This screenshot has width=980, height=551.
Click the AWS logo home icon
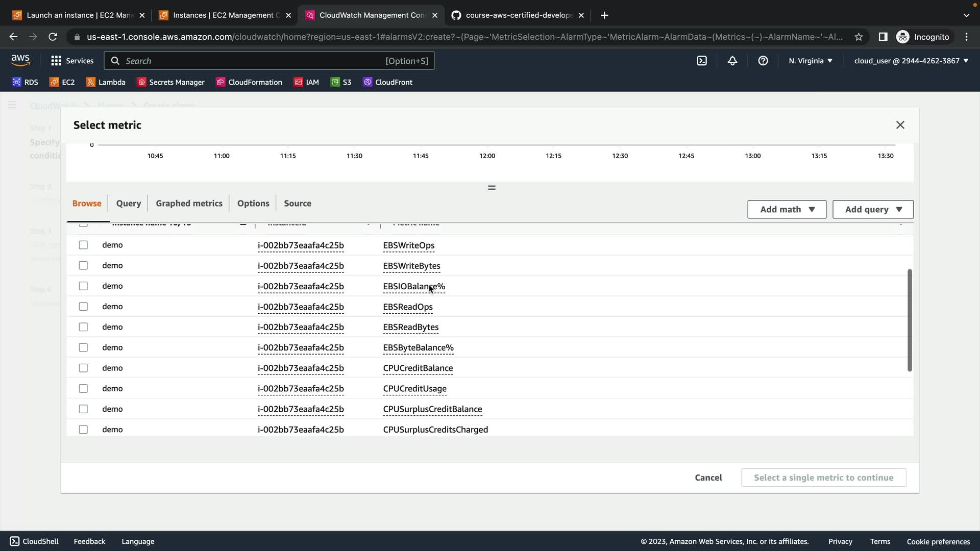20,60
